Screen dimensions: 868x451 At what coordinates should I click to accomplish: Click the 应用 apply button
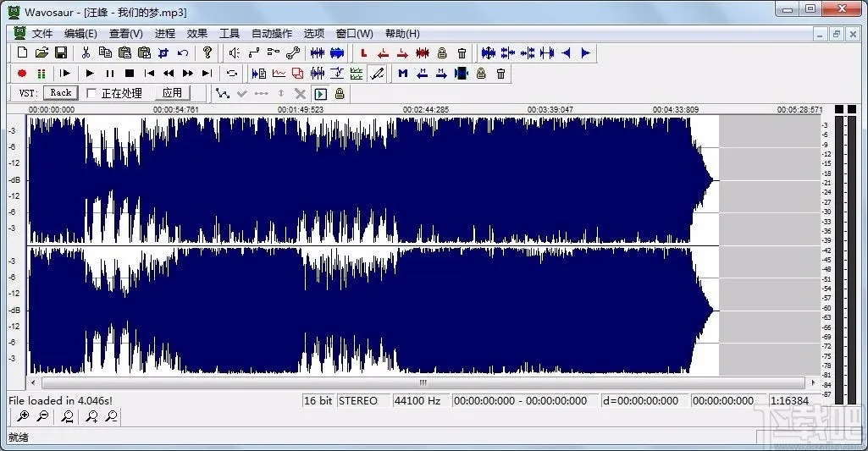click(x=172, y=93)
